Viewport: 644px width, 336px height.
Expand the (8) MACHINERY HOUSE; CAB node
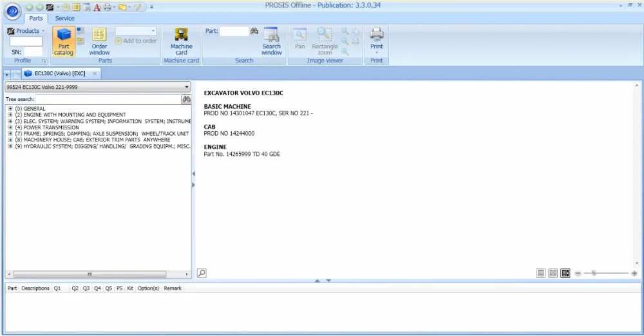pyautogui.click(x=10, y=140)
